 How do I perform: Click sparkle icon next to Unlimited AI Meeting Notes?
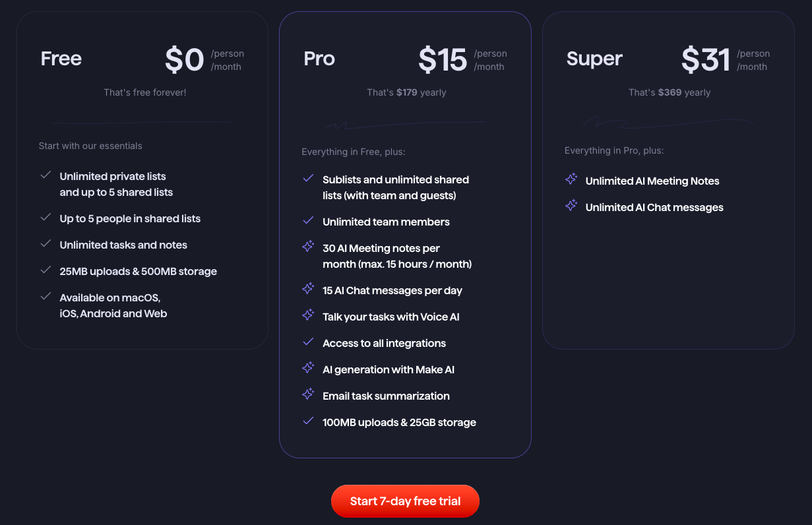point(571,179)
